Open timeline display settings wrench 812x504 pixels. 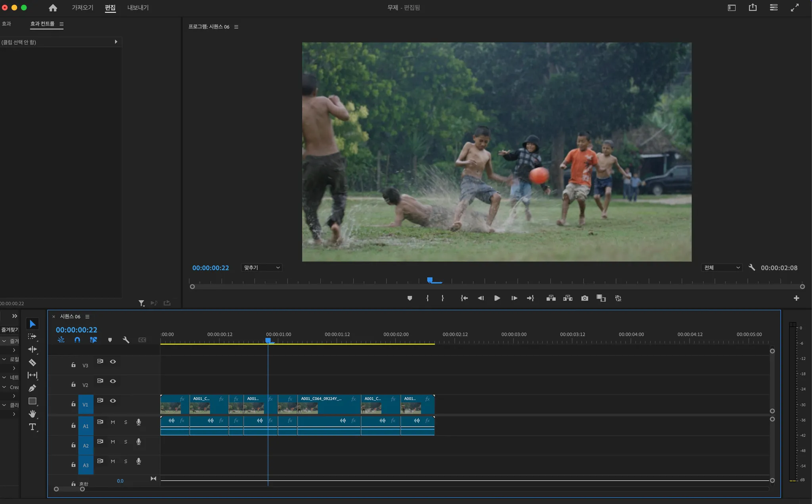(126, 340)
